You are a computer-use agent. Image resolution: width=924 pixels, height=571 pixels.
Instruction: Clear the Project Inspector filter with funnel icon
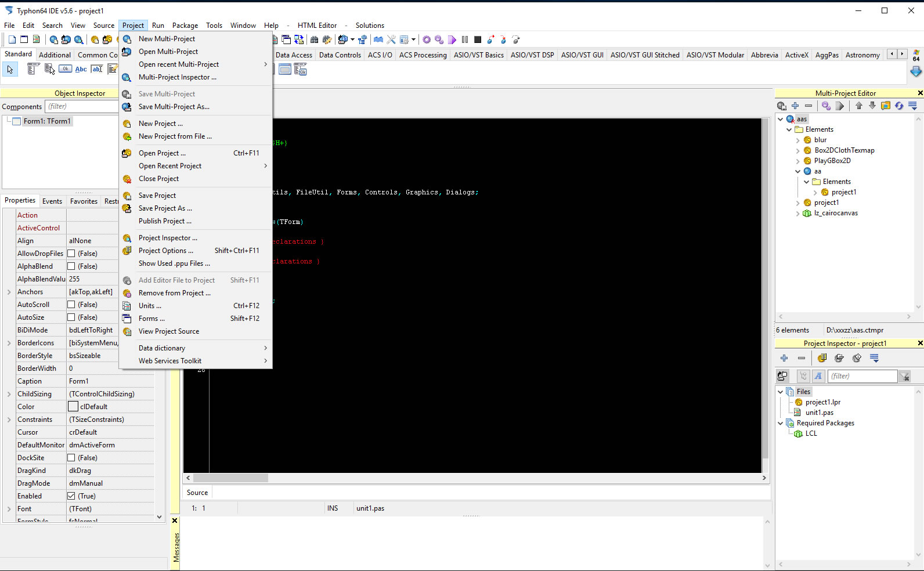coord(905,377)
